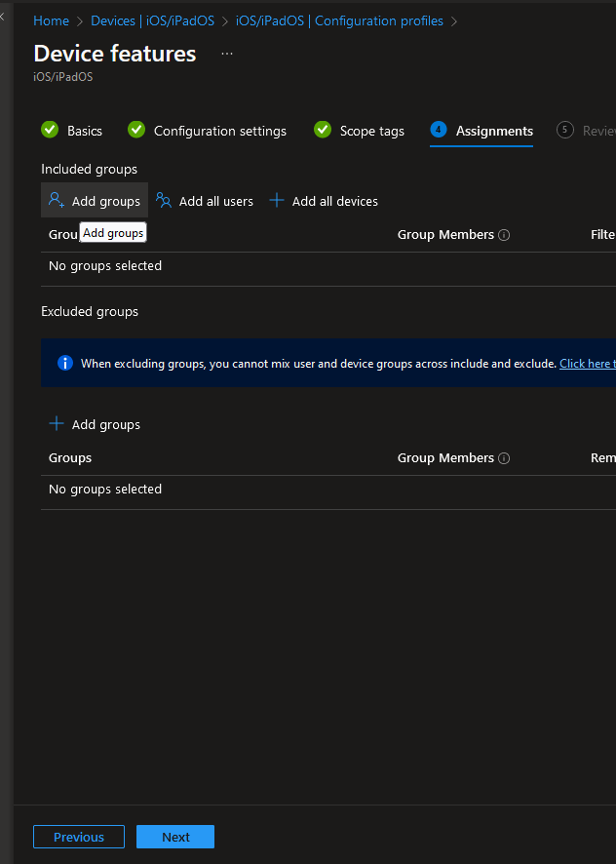616x864 pixels.
Task: Open Devices | iOS/iPadOS breadcrumb
Action: 153,20
